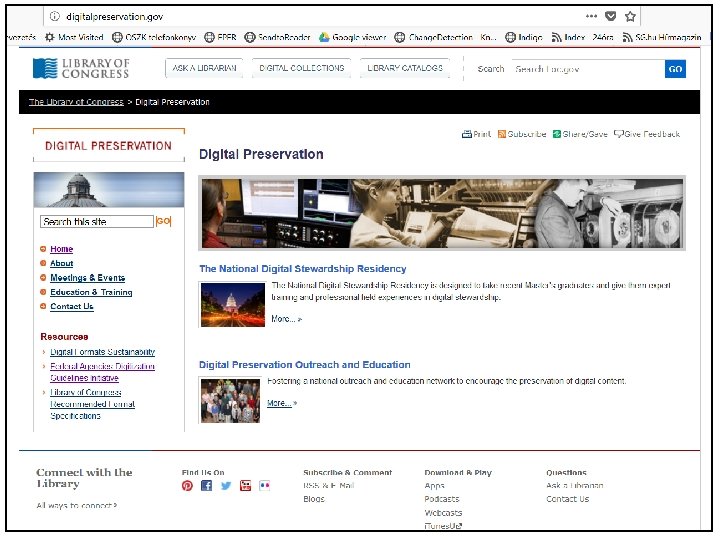
Task: Open Digital Formats Sustainability resource link
Action: [102, 352]
